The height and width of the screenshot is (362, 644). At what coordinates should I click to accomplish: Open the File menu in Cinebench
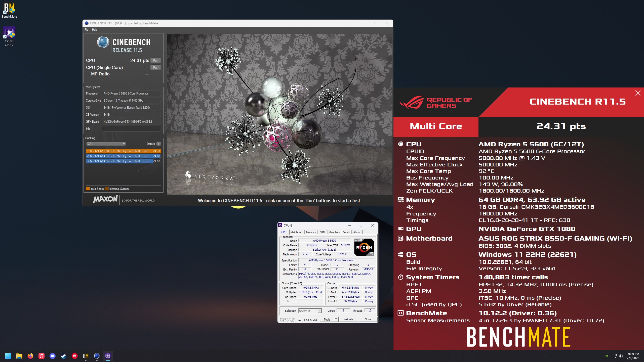tap(87, 30)
